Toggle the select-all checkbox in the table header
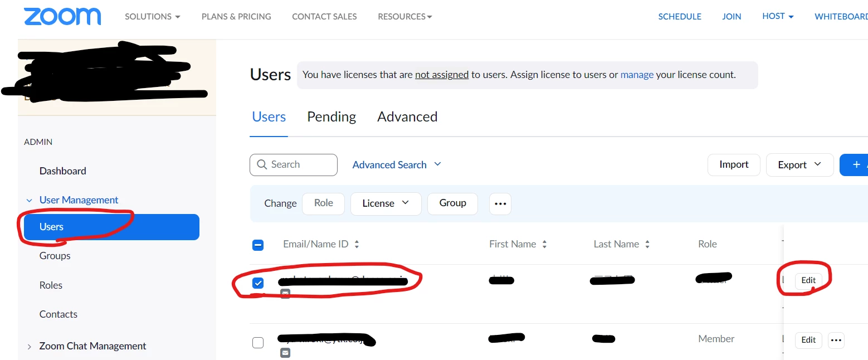 [258, 245]
